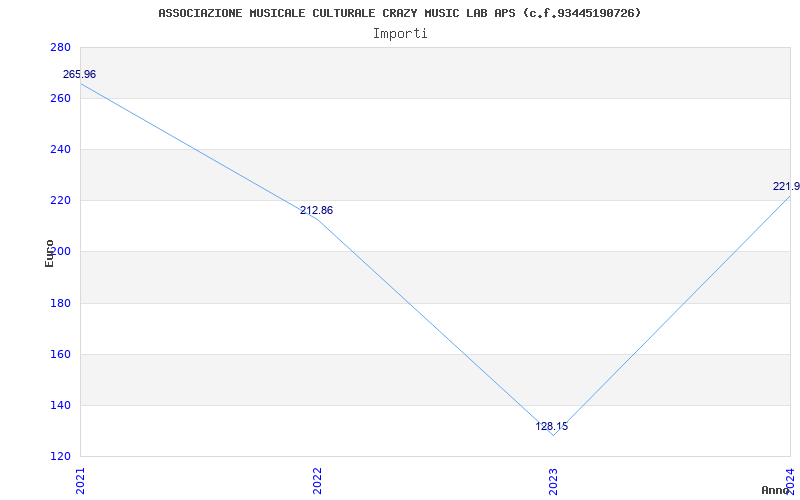Click the chart title ASSOCIAZIONE MUSICALE CULTURALE CRAZY MUSIC LAB APS
Screen dimensions: 800x500
[399, 13]
